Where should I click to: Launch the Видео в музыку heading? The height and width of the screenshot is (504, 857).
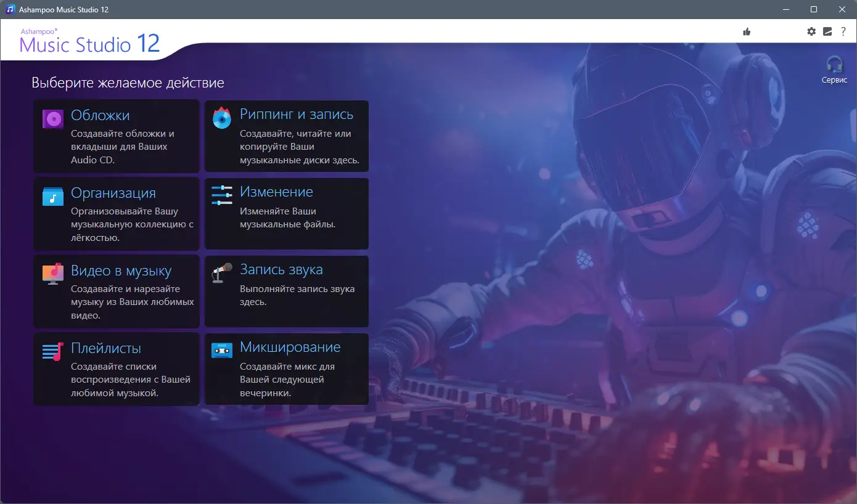click(121, 271)
